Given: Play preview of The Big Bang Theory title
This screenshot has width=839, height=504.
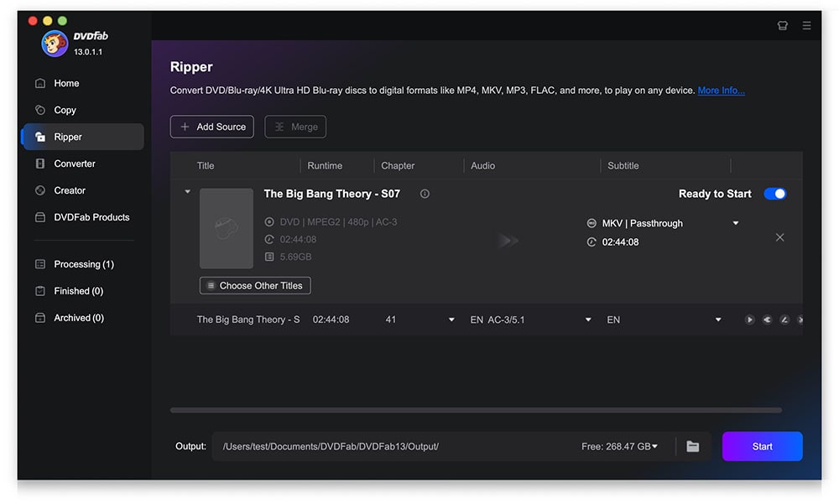Looking at the screenshot, I should click(749, 320).
